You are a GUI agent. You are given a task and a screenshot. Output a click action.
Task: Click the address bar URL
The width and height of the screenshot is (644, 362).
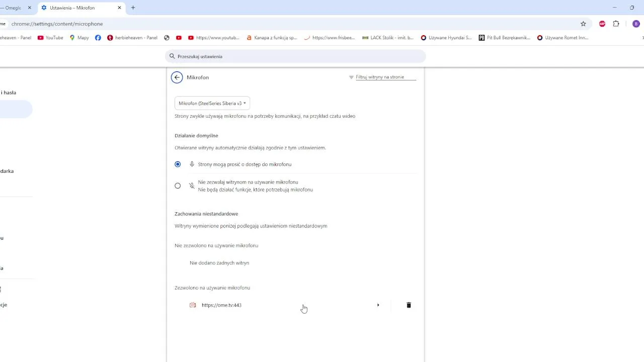(x=57, y=24)
